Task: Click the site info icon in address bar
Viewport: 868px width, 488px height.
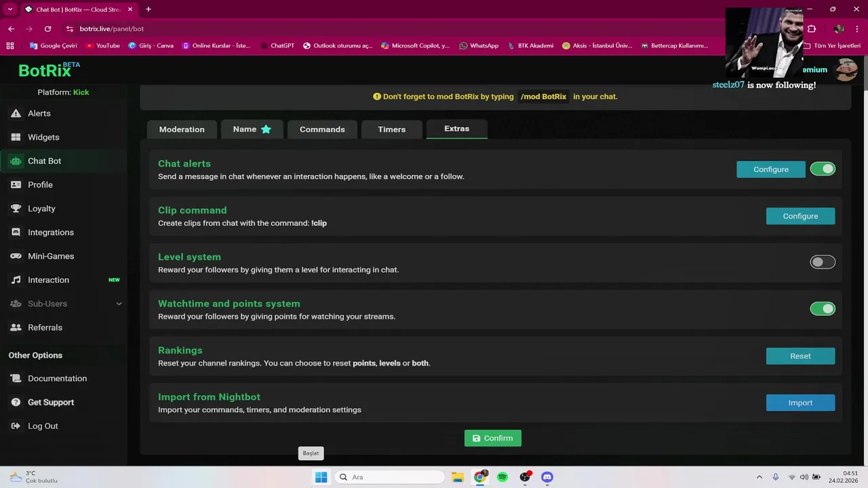Action: (x=70, y=29)
